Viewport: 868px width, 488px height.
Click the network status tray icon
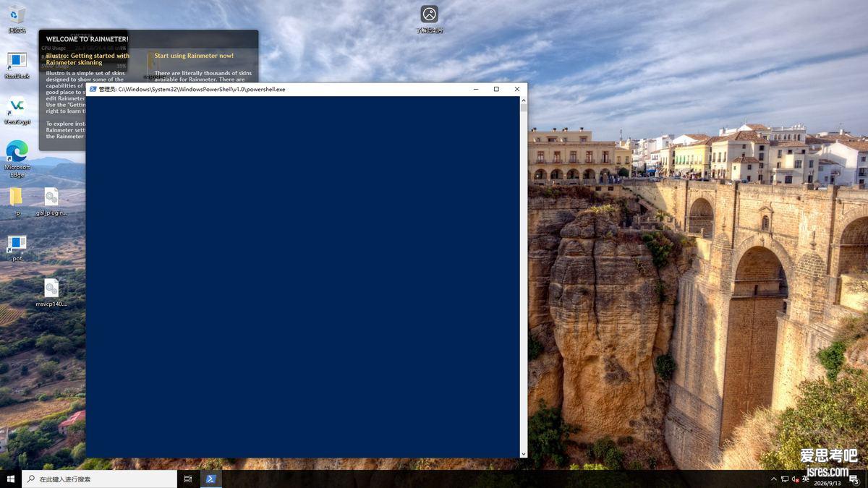point(785,479)
